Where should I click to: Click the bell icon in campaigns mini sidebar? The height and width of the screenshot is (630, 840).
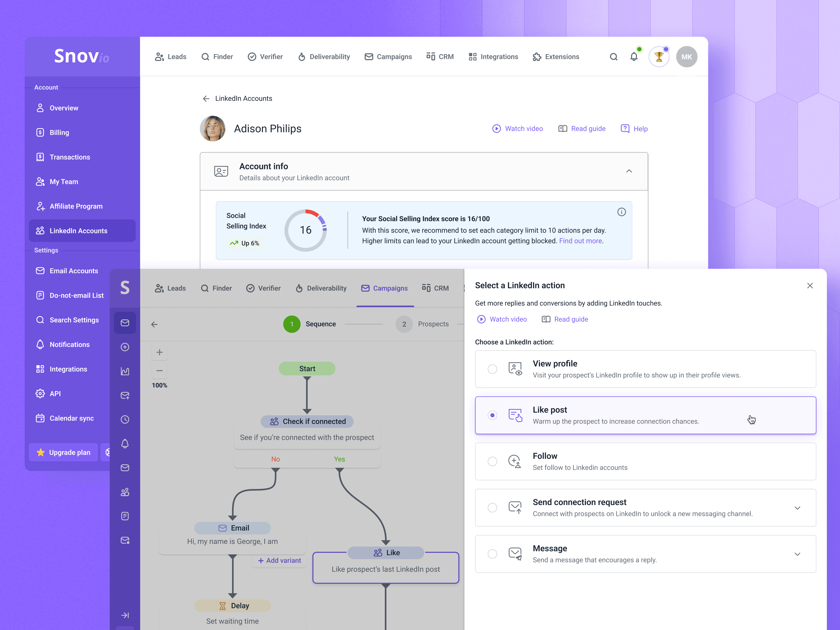tap(125, 444)
